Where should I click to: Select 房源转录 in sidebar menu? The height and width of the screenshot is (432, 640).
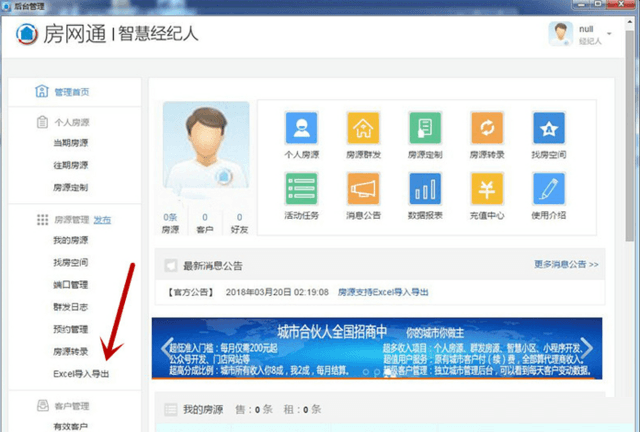[x=71, y=351]
